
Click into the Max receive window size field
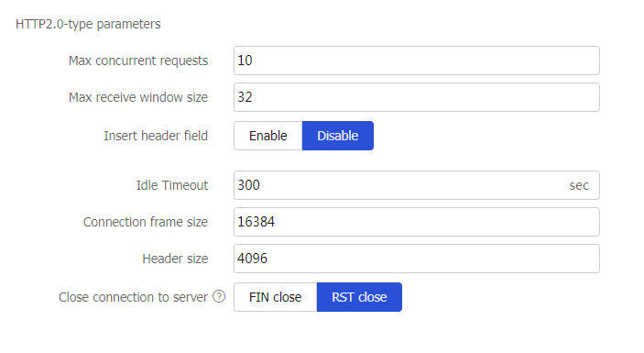417,97
